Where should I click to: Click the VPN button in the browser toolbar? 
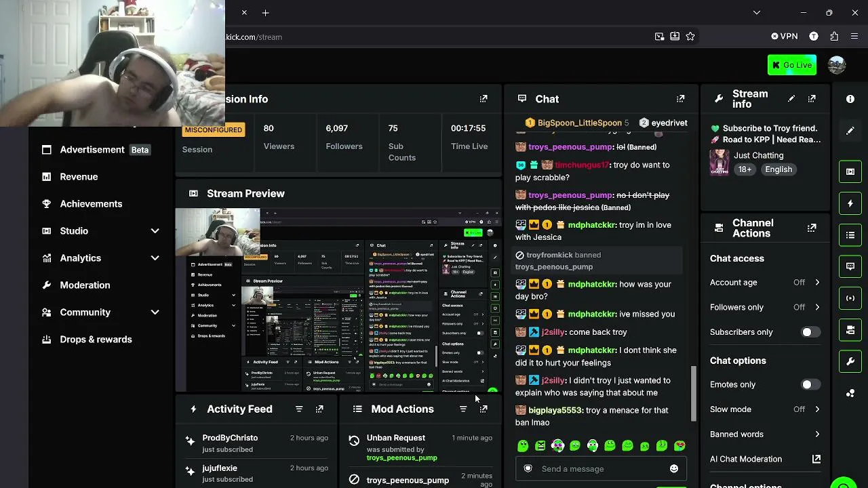(x=785, y=37)
